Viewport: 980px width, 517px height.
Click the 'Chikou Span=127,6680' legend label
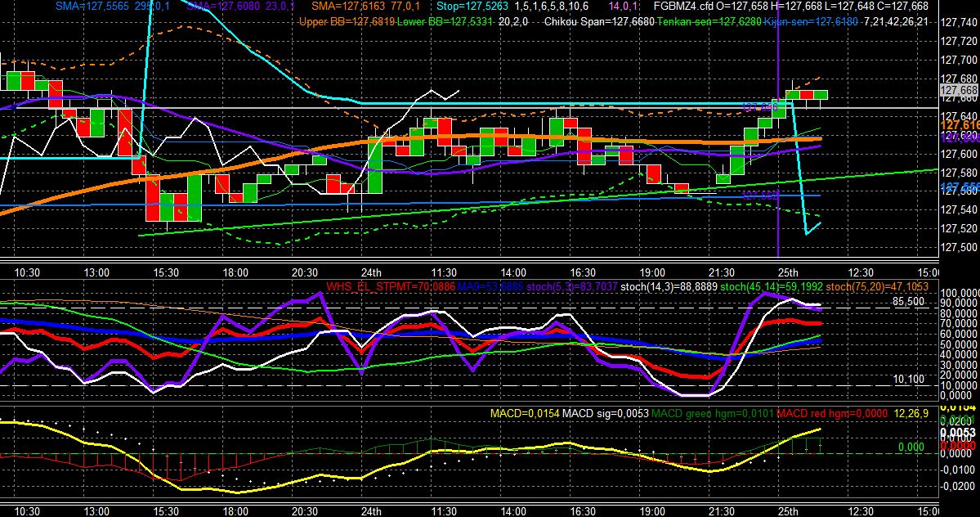click(599, 22)
